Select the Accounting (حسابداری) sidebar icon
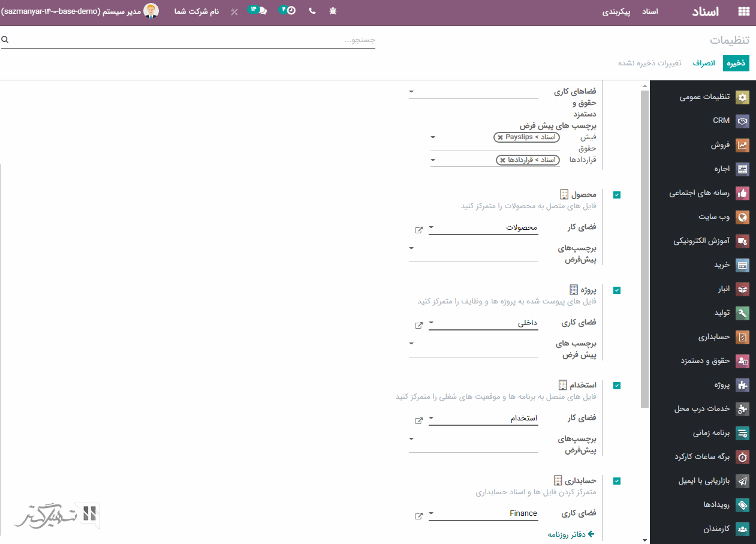The height and width of the screenshot is (544, 756). coord(743,337)
